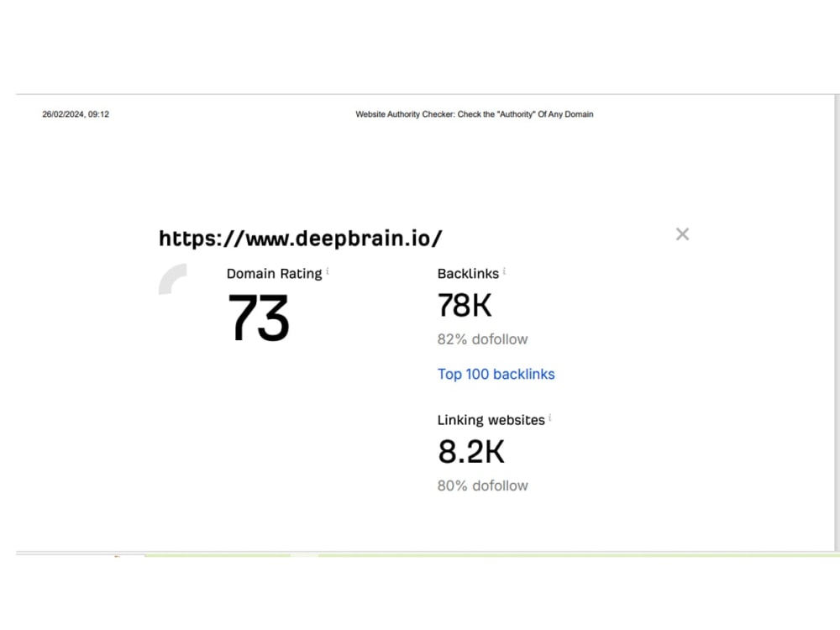Select the Backlinks value 78K
The image size is (840, 630).
coord(465,306)
